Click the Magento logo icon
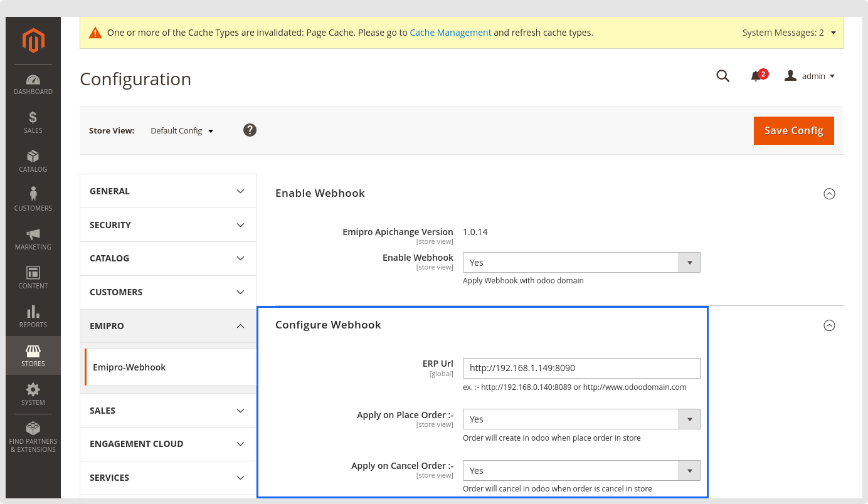 [x=33, y=41]
